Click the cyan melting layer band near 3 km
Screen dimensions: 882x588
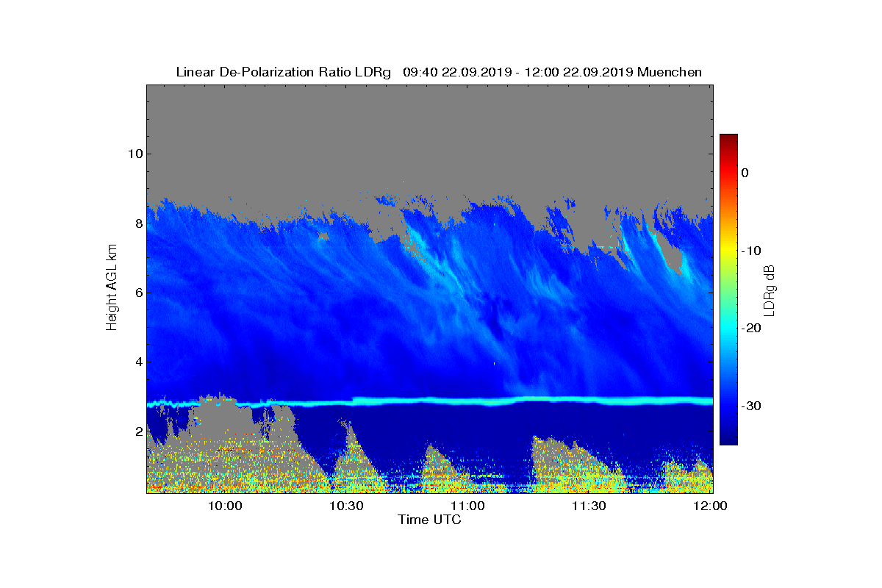430,401
